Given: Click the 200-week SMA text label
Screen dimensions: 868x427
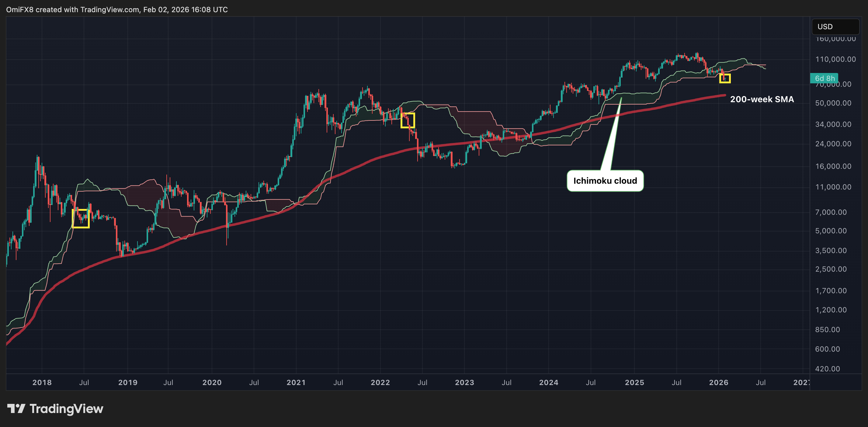Looking at the screenshot, I should click(762, 99).
